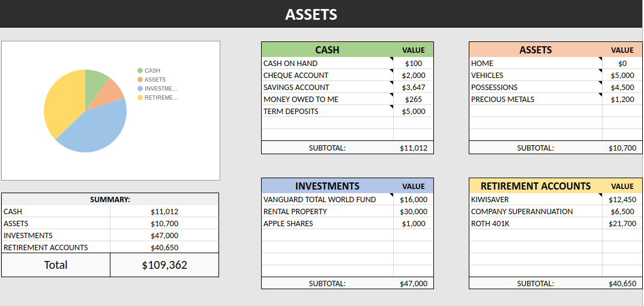Select the $2,000 cheque account value
644x306 pixels.
pos(414,75)
